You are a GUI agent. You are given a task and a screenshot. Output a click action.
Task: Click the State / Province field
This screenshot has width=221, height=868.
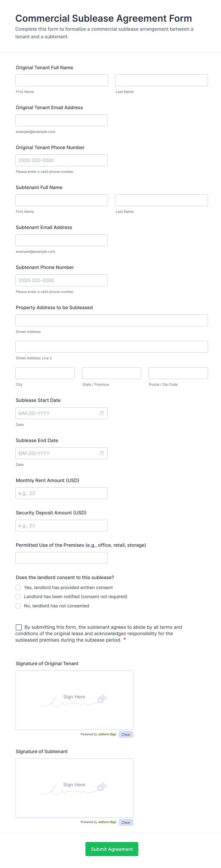coord(111,373)
